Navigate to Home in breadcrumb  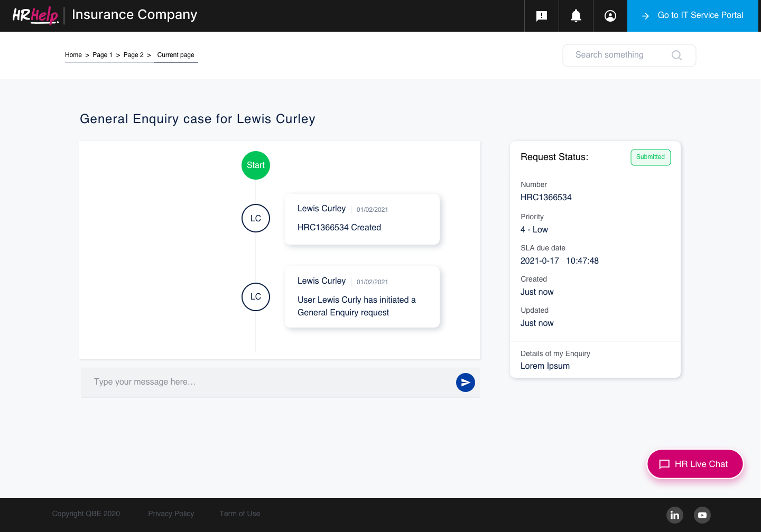click(73, 55)
